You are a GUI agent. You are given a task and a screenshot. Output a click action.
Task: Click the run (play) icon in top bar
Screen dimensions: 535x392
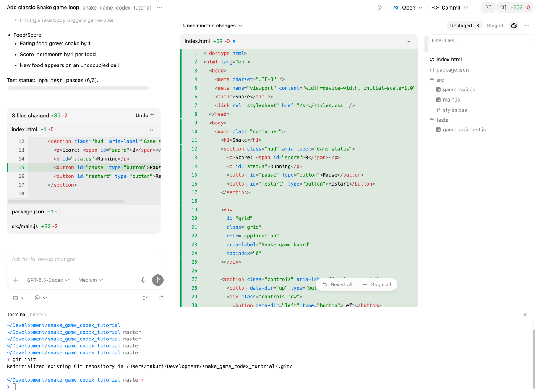point(379,8)
